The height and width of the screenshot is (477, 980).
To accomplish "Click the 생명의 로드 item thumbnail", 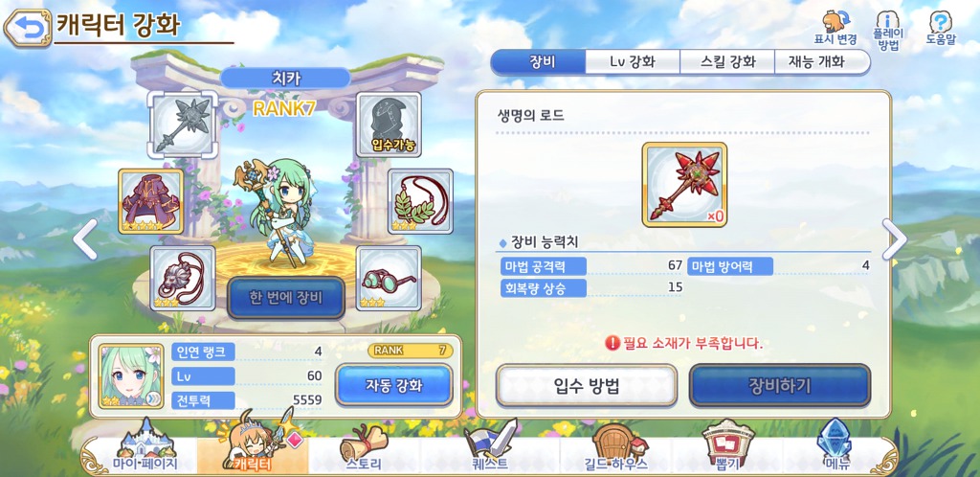I will coord(684,185).
